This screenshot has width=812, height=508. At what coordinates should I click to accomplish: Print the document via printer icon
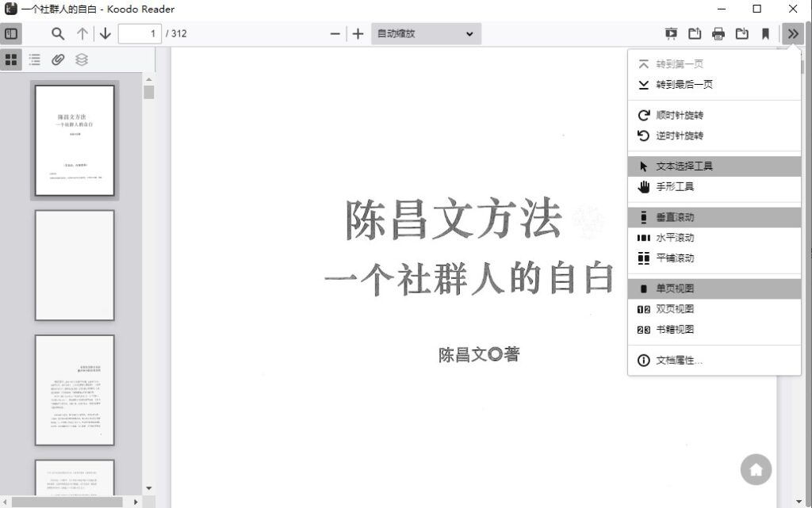pos(718,34)
